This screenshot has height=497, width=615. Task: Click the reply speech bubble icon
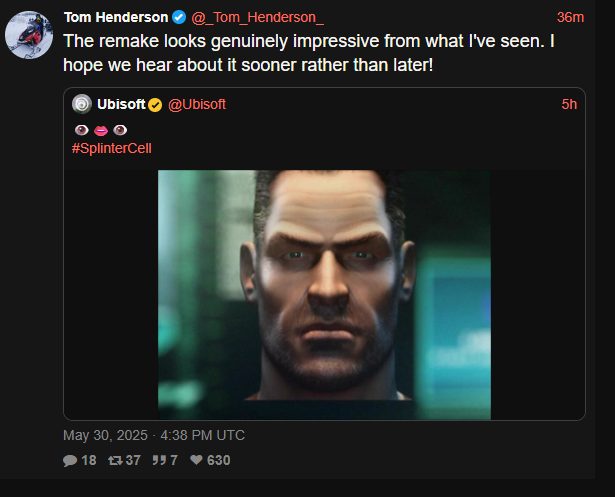click(70, 460)
